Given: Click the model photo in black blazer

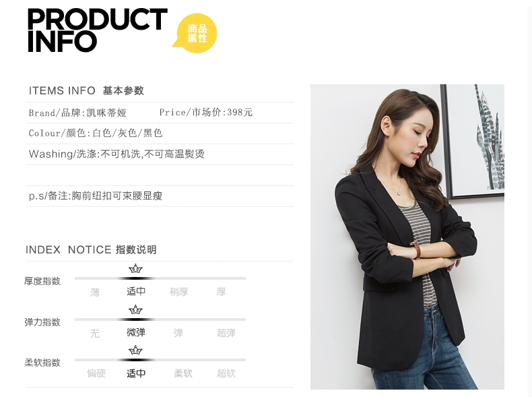Looking at the screenshot, I should click(407, 237).
